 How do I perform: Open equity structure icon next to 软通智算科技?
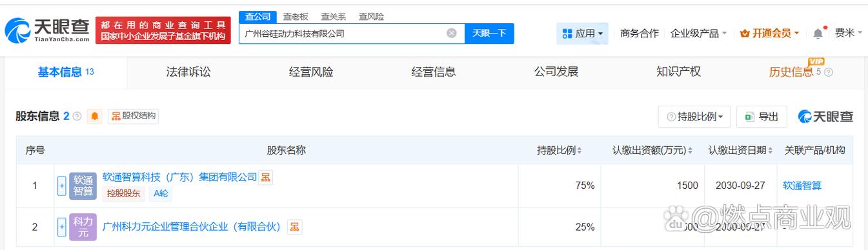[265, 177]
